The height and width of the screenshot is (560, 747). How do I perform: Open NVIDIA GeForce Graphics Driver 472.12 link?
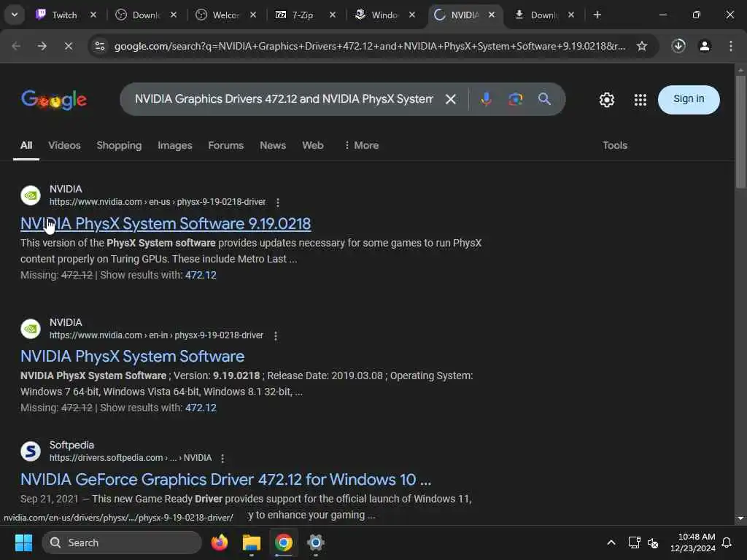(225, 480)
